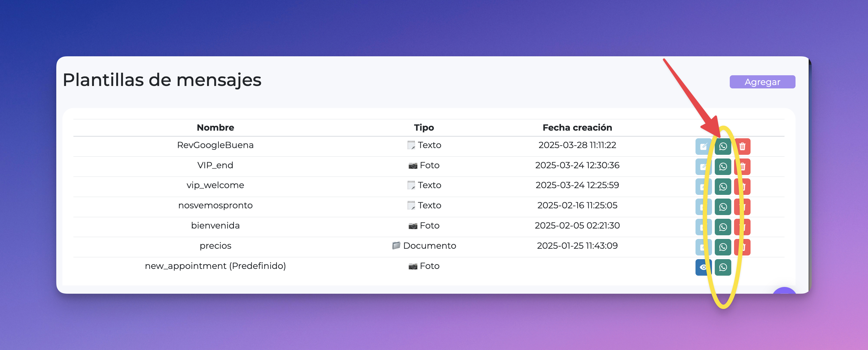Screen dimensions: 868x350
Task: Click the Fecha creación column header
Action: pyautogui.click(x=577, y=128)
